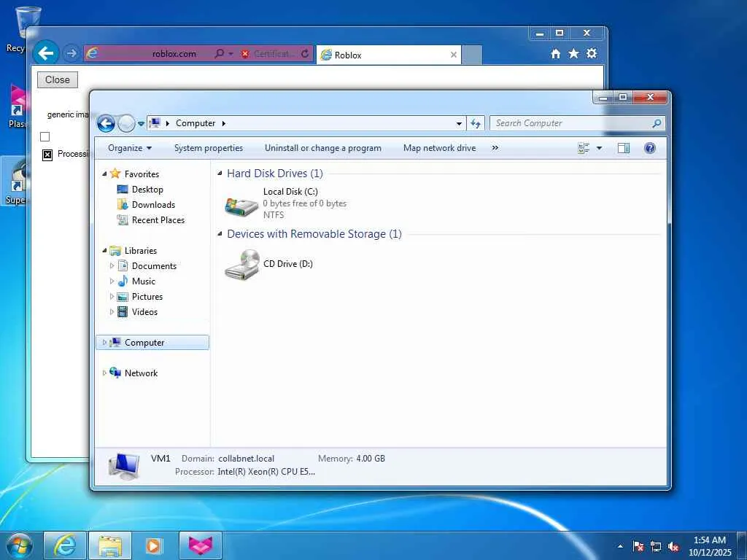Click Close button in Internet Explorer page
The height and width of the screenshot is (560, 747).
click(x=57, y=80)
